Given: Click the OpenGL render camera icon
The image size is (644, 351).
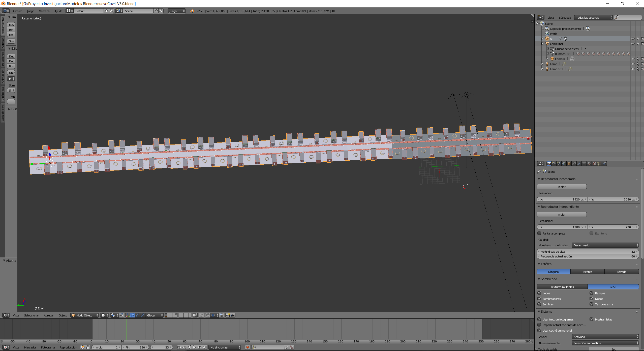Looking at the screenshot, I should [x=228, y=315].
